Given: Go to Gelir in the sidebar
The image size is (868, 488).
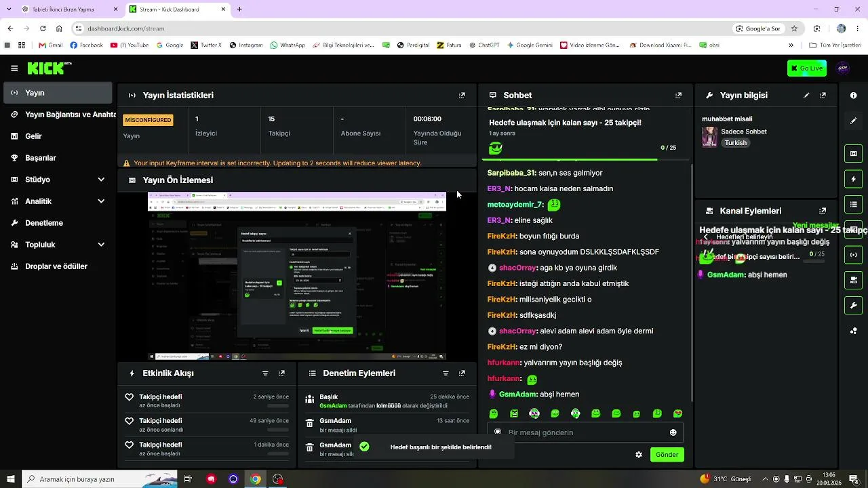Looking at the screenshot, I should (x=58, y=136).
